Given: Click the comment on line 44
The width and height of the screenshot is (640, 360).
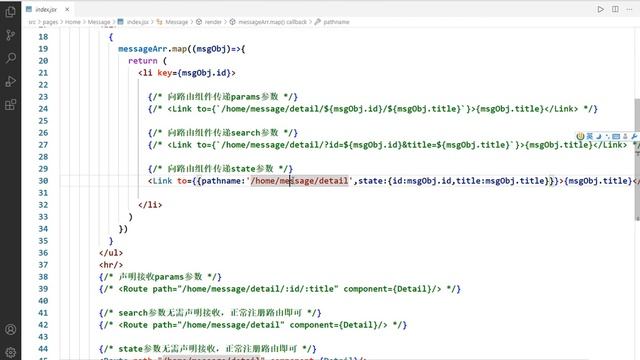Looking at the screenshot, I should 207,349.
